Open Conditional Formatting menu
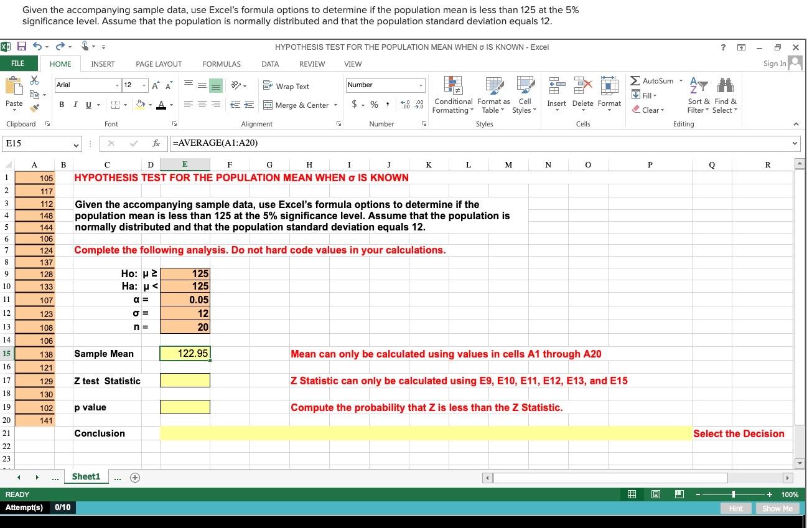812x530 pixels. [x=453, y=95]
